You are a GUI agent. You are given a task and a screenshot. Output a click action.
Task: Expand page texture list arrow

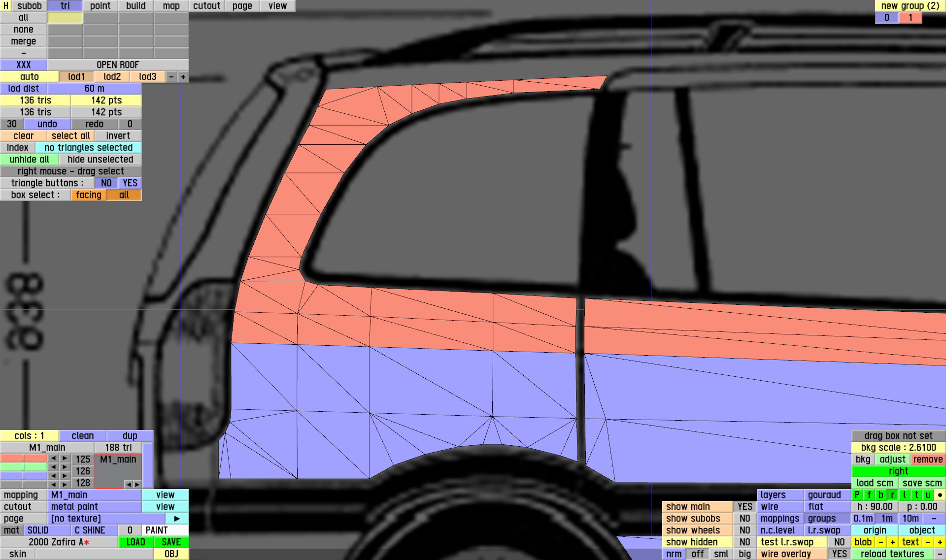coord(177,519)
